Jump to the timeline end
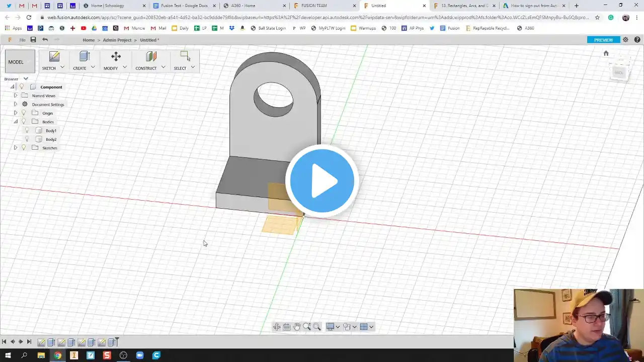Screen dimensions: 644x362 pos(29,342)
